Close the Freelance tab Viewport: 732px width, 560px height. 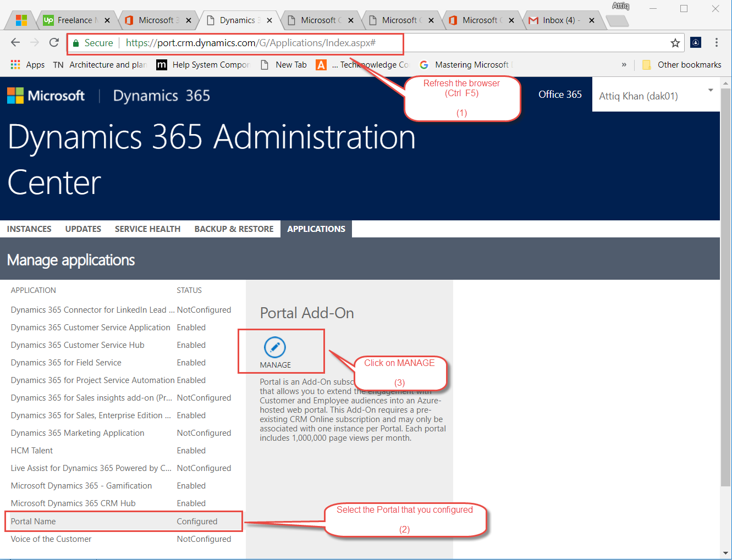click(107, 20)
